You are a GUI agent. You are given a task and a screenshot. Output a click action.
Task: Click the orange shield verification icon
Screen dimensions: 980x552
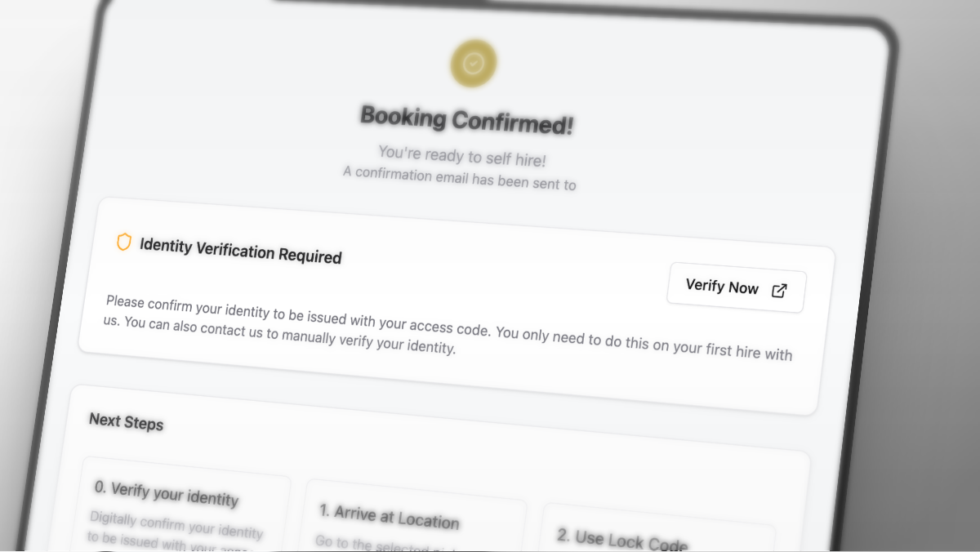tap(124, 242)
